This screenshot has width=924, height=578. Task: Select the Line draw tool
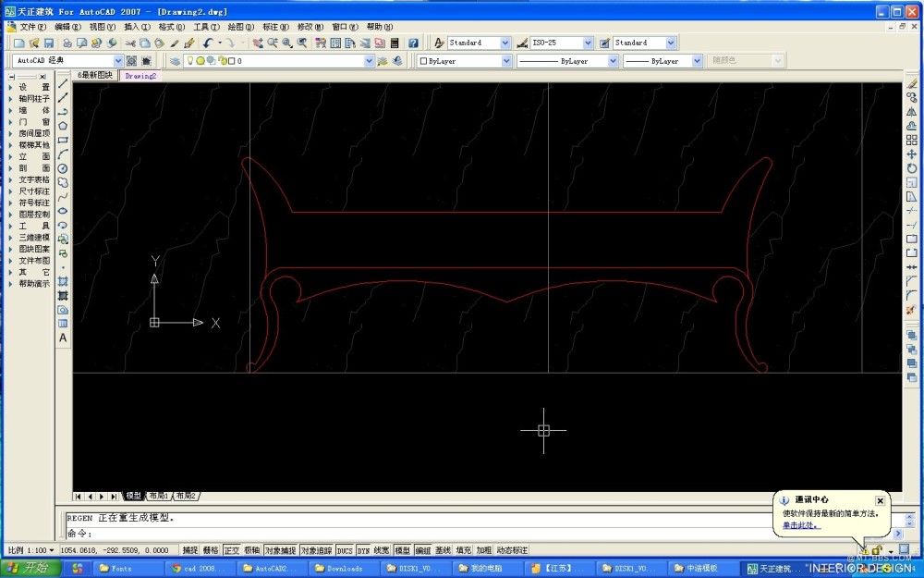(63, 84)
